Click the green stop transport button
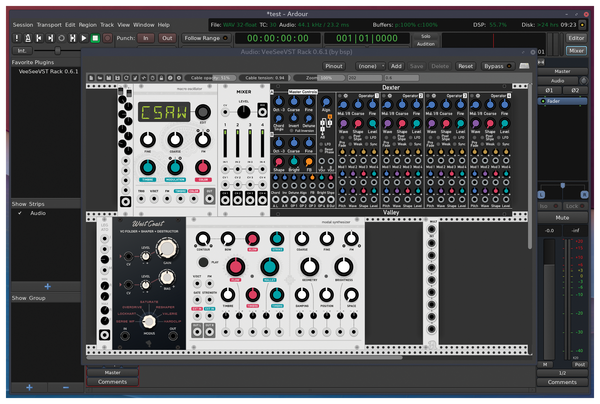Viewport: 600px width, 404px height. coord(95,38)
